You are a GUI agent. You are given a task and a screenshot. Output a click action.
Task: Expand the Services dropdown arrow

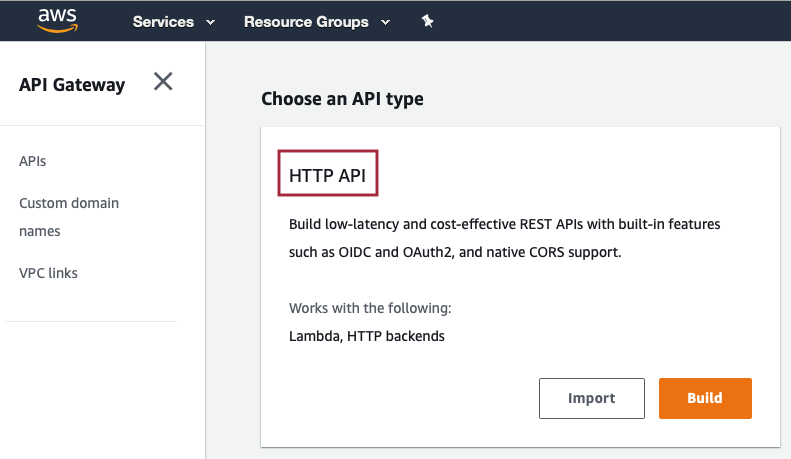click(x=211, y=22)
